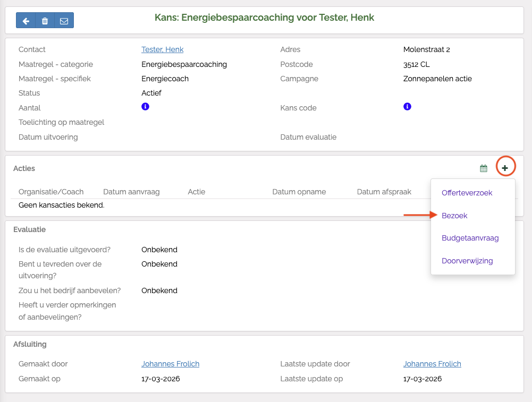Open the contact link Tester, Henk
This screenshot has height=402, width=532.
[162, 49]
